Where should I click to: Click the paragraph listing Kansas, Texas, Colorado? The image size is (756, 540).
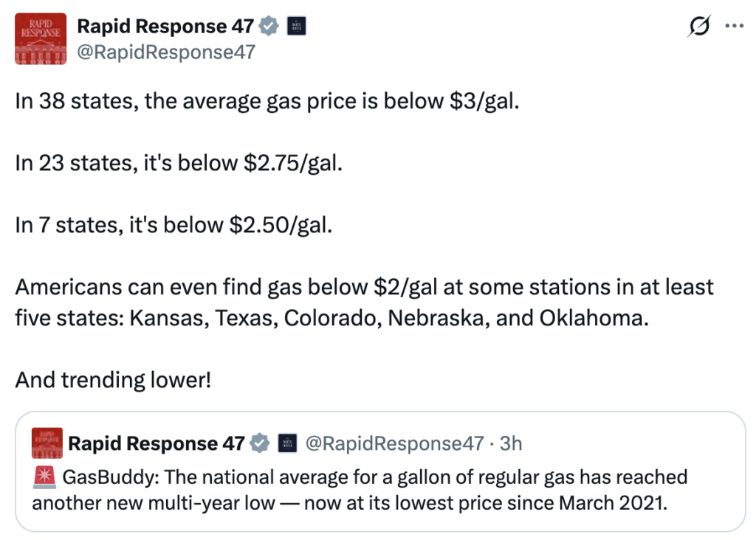pos(365,302)
